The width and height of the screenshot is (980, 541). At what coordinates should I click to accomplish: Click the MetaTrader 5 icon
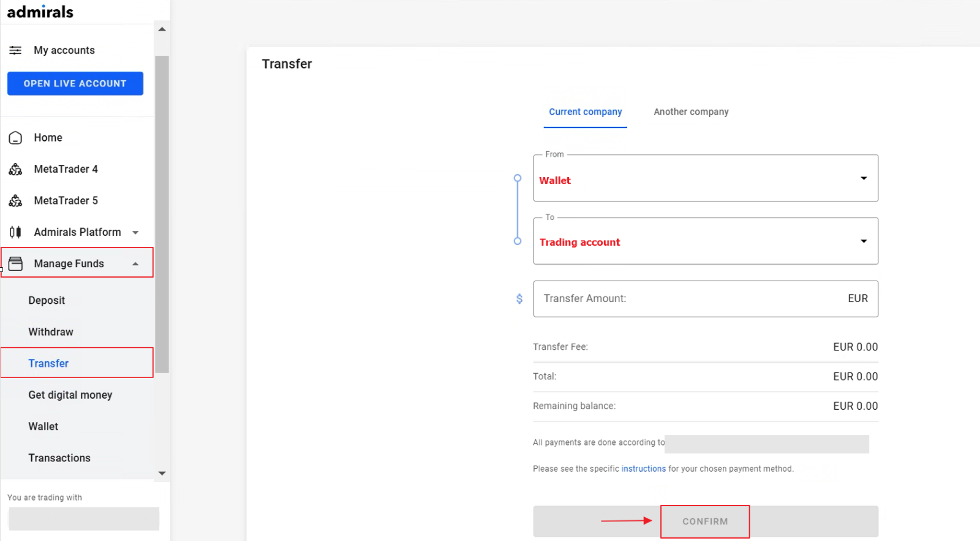coord(15,200)
